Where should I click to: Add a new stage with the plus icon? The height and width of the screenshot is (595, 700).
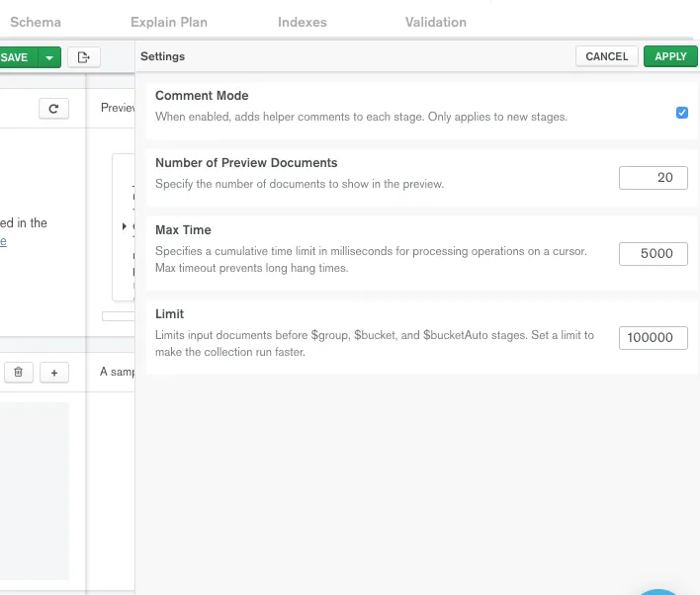[53, 373]
